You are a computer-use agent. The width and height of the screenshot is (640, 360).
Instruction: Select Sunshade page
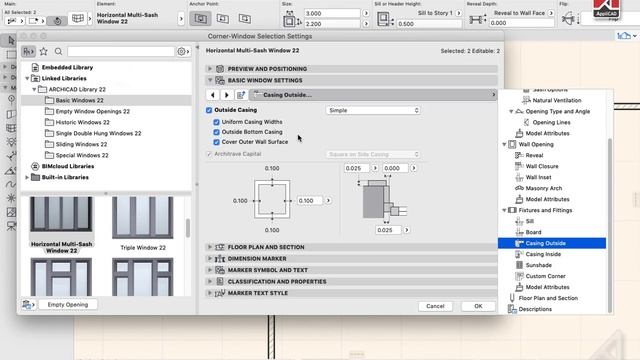(538, 265)
